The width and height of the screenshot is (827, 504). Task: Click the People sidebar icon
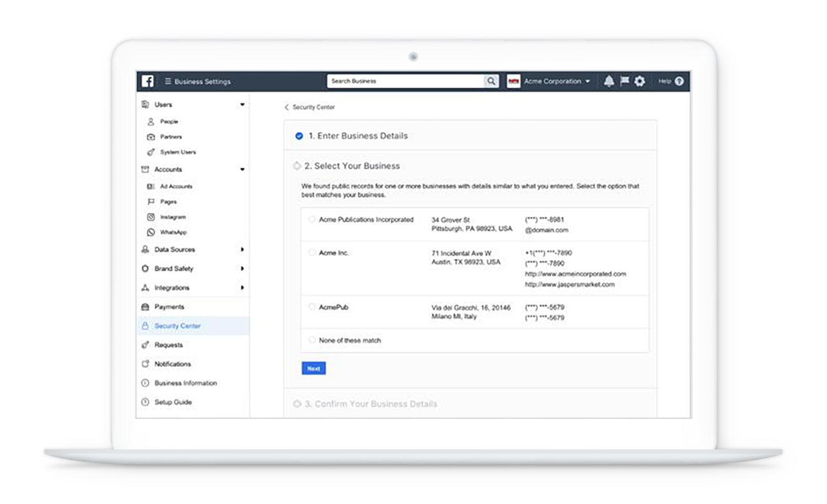[151, 121]
